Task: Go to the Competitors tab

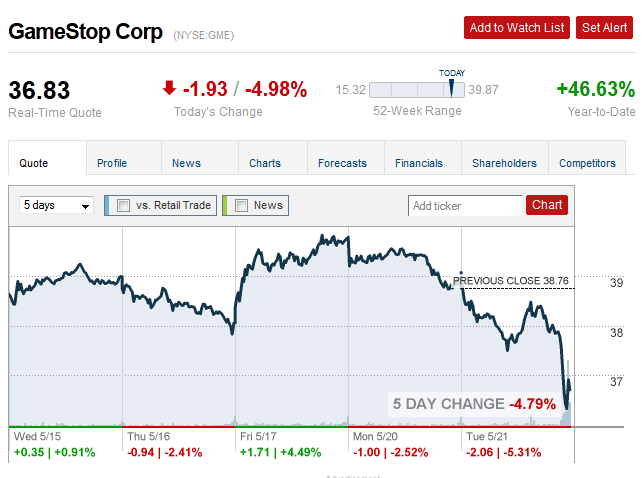Action: [588, 163]
